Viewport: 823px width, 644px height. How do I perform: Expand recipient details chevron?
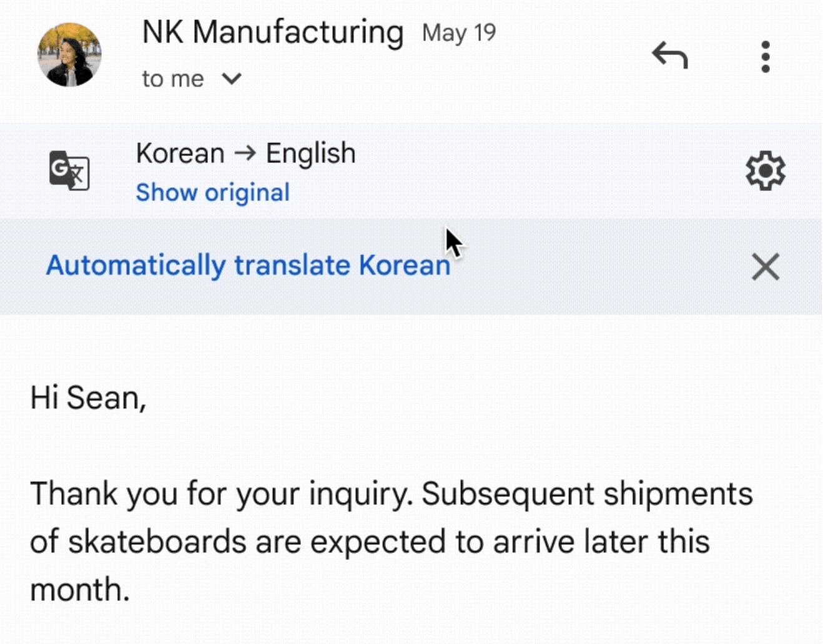[x=232, y=79]
